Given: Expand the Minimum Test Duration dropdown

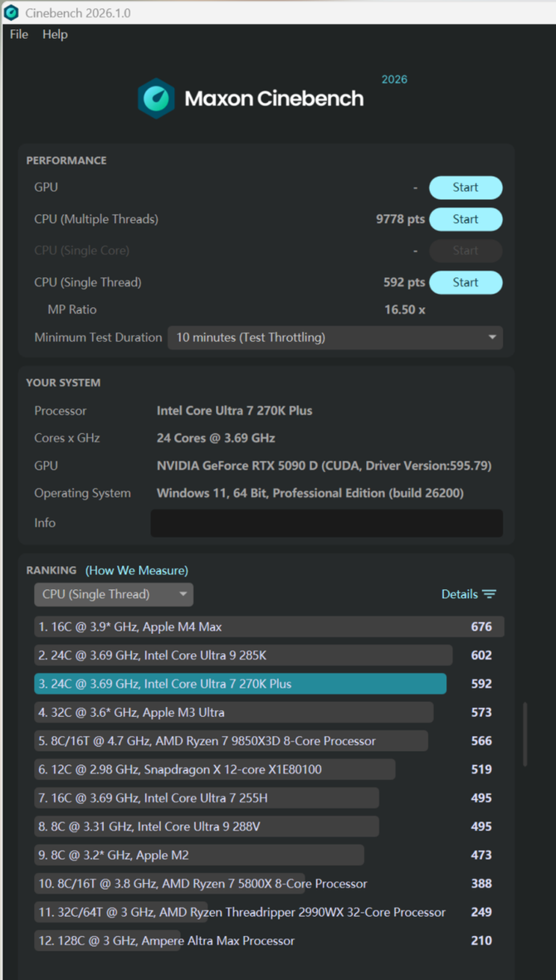Looking at the screenshot, I should [x=335, y=338].
